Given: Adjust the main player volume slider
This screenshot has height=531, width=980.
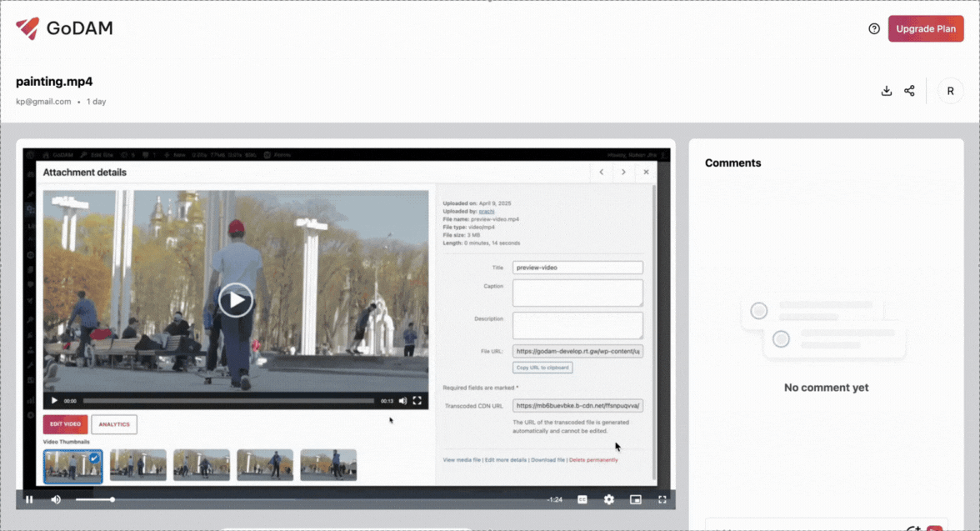Looking at the screenshot, I should click(94, 499).
